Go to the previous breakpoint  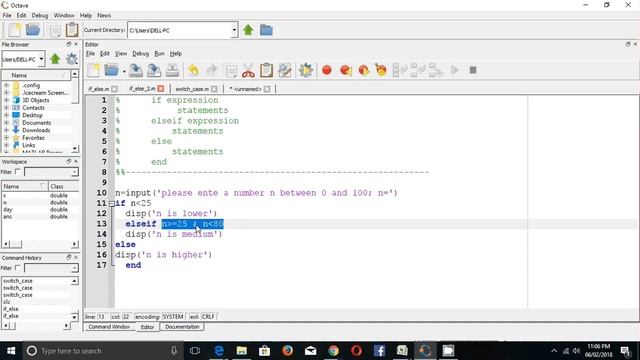tap(346, 70)
